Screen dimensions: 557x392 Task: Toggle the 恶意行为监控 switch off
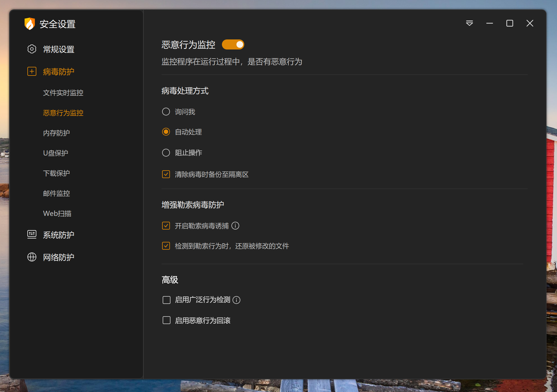[233, 44]
